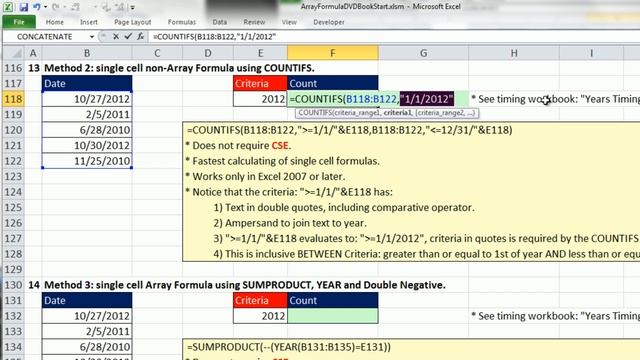Click cell with date 2/5/2011 in row 119

pyautogui.click(x=87, y=114)
